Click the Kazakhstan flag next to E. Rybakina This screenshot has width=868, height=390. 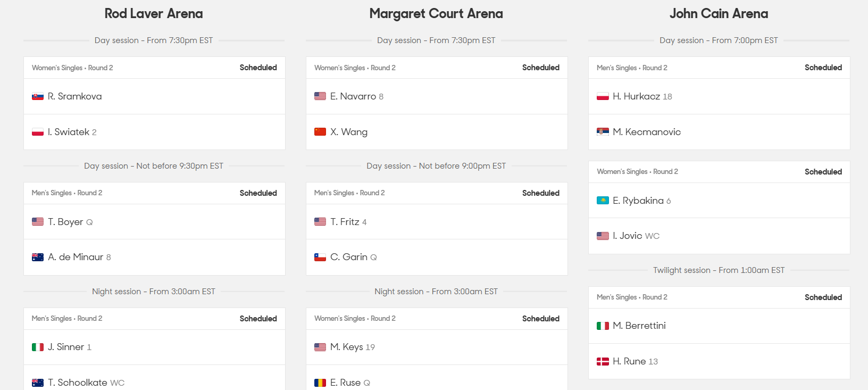click(x=603, y=201)
